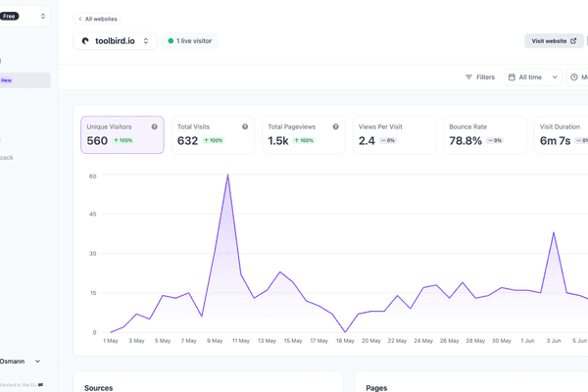The height and width of the screenshot is (392, 588).
Task: Open the toolbird.io website selector dropdown
Action: (x=115, y=41)
